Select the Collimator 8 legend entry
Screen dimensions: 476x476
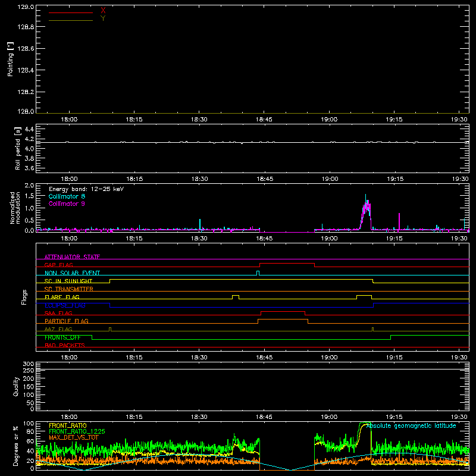click(x=67, y=196)
